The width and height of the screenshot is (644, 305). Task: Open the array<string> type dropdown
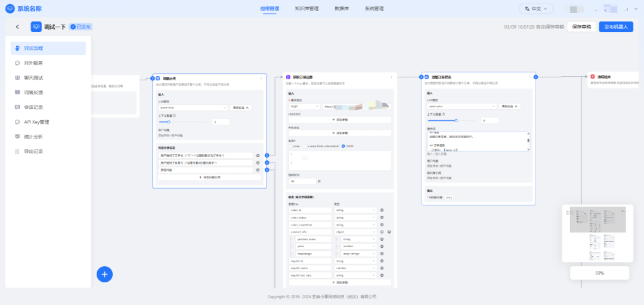(x=358, y=254)
